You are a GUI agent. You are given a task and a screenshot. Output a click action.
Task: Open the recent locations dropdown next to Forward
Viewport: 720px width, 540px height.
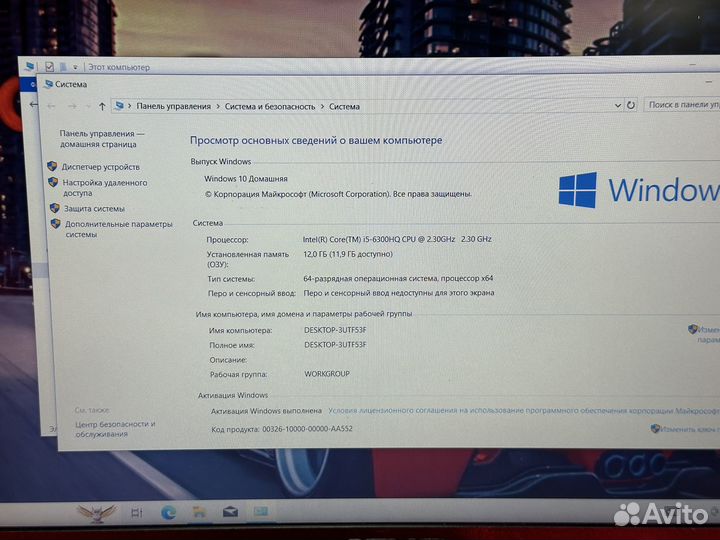[x=87, y=107]
